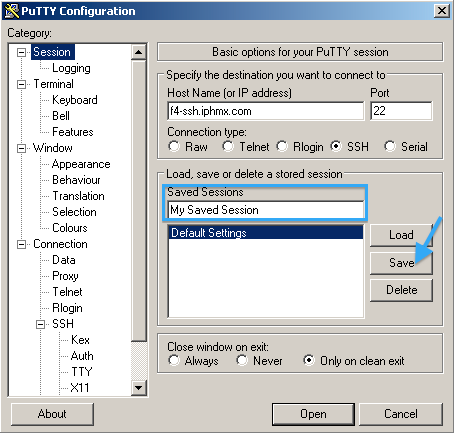
Task: Click the Delete session button
Action: pos(401,290)
